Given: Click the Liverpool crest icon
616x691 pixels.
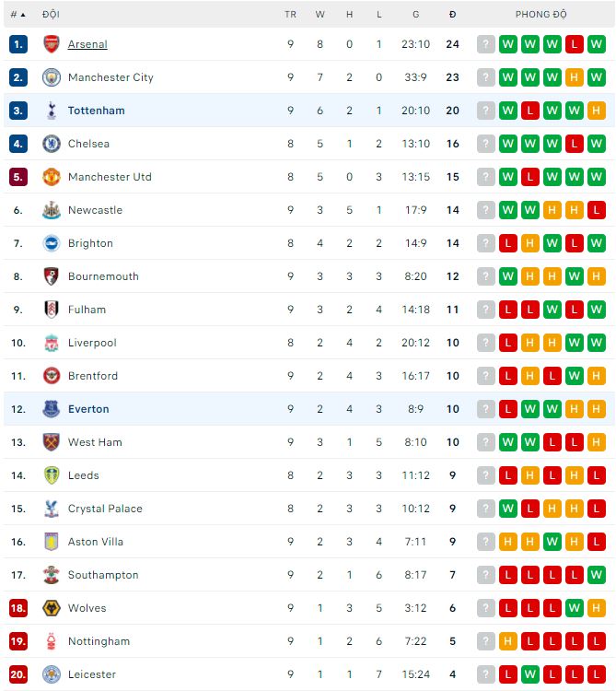Looking at the screenshot, I should [x=52, y=343].
